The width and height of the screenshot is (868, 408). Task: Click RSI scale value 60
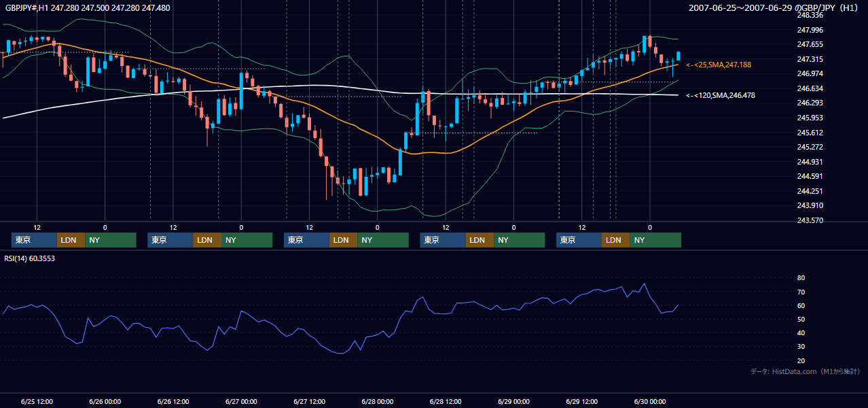[x=801, y=305]
